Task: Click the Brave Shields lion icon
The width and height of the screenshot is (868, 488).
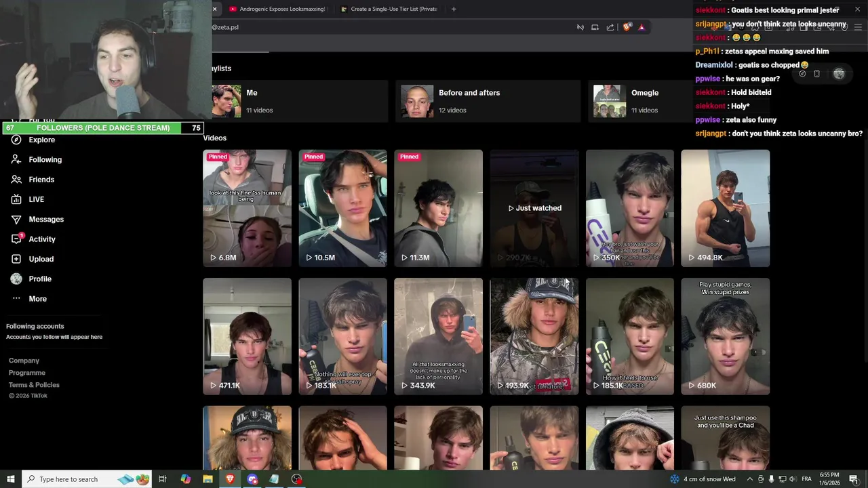Action: [x=627, y=27]
